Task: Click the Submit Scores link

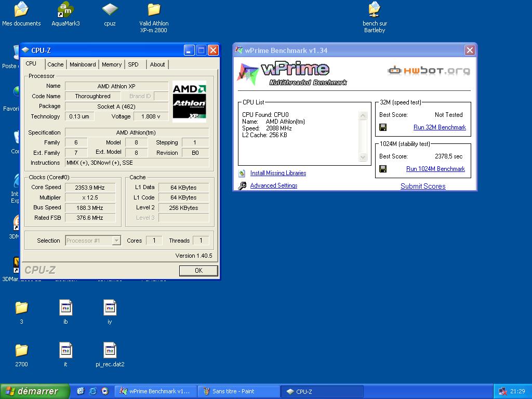Action: [x=423, y=186]
